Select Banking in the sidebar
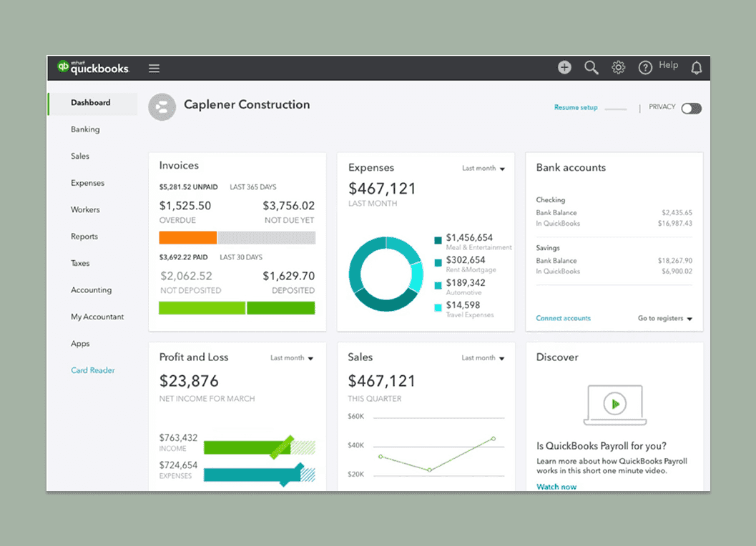Image resolution: width=756 pixels, height=546 pixels. (x=85, y=129)
